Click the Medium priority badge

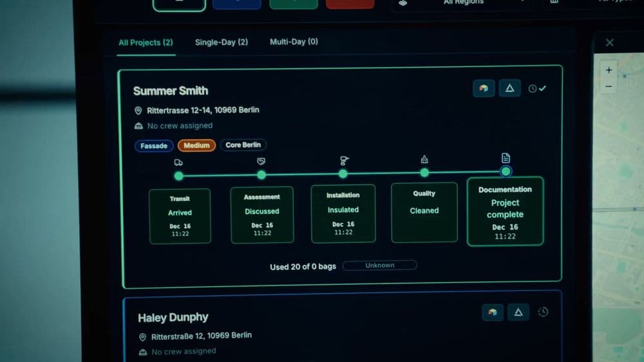tap(196, 146)
